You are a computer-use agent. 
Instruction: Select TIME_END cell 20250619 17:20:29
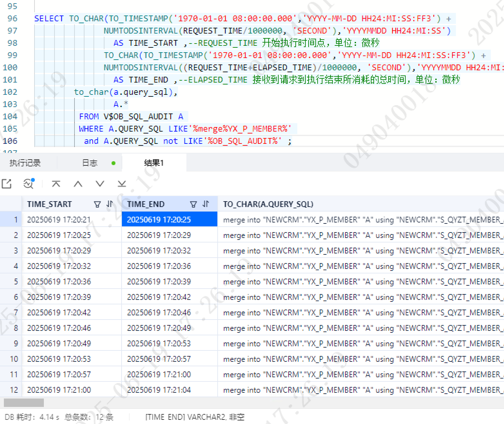[170, 235]
